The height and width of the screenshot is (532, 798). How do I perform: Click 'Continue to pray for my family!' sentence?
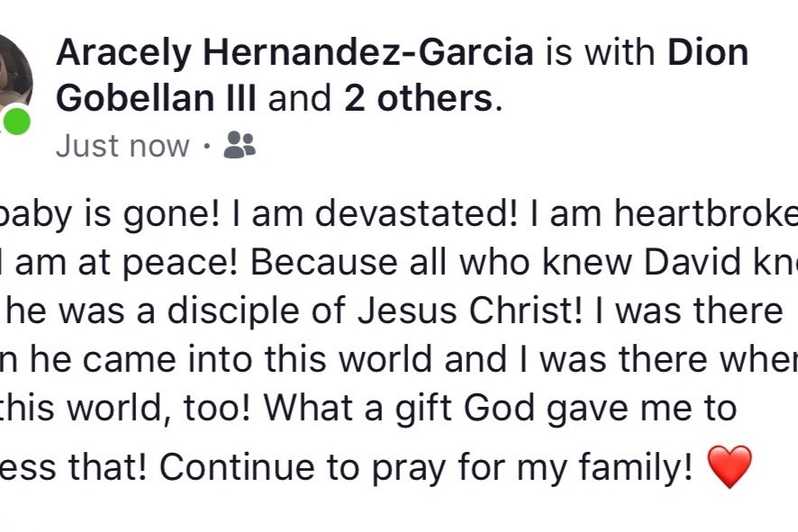tap(427, 467)
